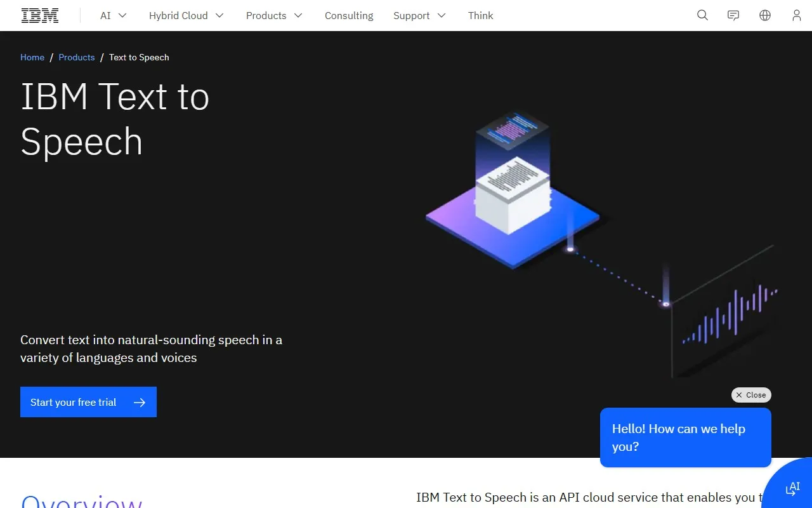Image resolution: width=812 pixels, height=508 pixels.
Task: Click the X icon on the chat popup
Action: point(740,394)
